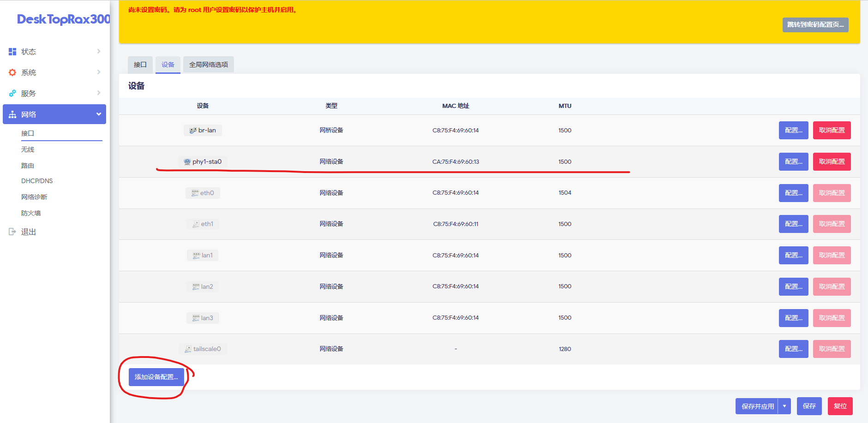This screenshot has width=868, height=423.
Task: Click the tailscale0 device icon
Action: point(188,349)
